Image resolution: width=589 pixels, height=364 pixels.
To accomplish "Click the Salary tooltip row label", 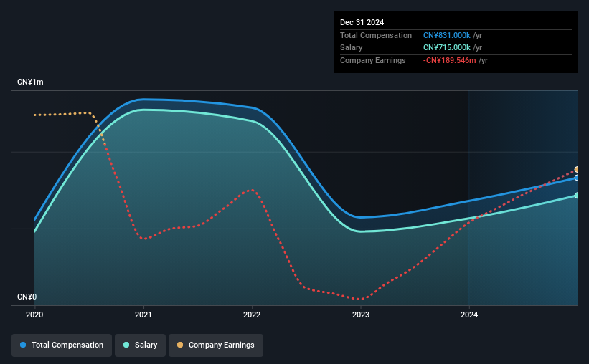I will point(352,48).
